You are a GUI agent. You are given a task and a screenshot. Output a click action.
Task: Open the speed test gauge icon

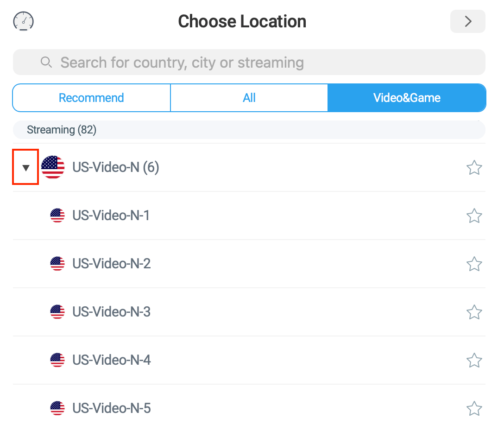click(23, 21)
